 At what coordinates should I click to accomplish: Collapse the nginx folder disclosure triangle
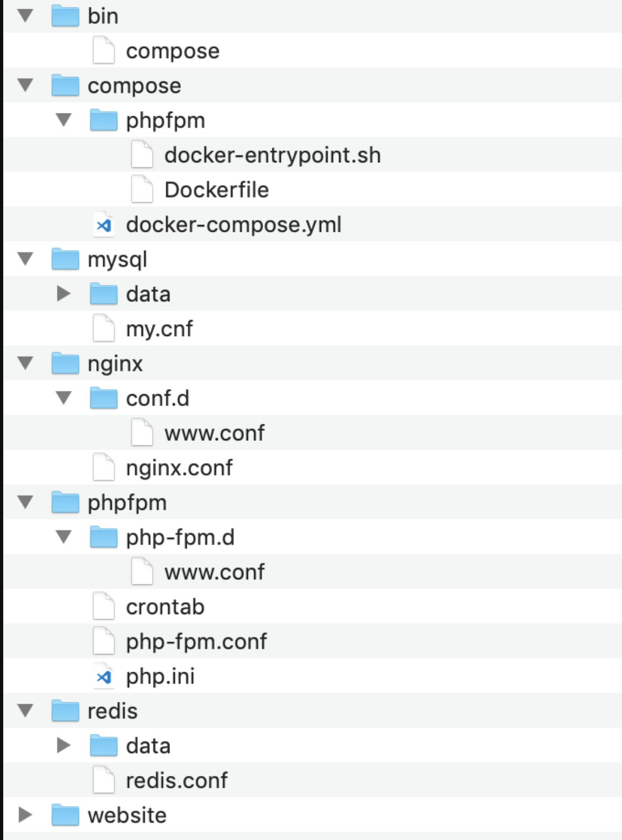[25, 364]
